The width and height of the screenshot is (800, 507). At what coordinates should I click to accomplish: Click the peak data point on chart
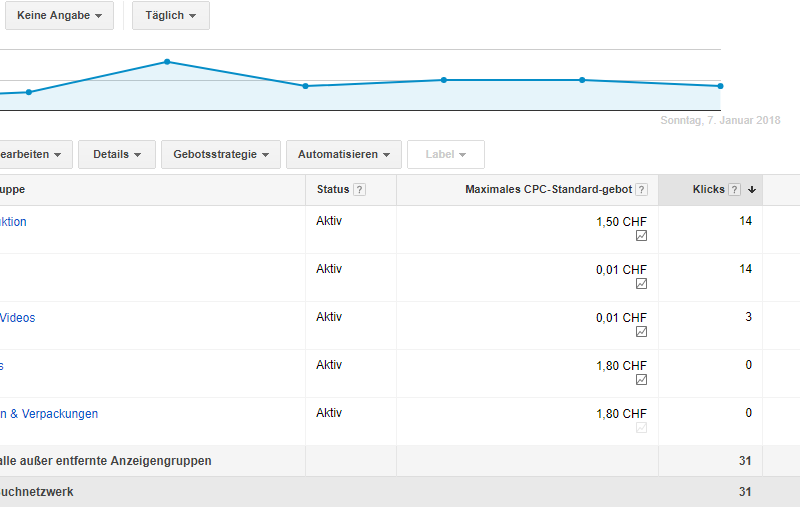click(167, 62)
